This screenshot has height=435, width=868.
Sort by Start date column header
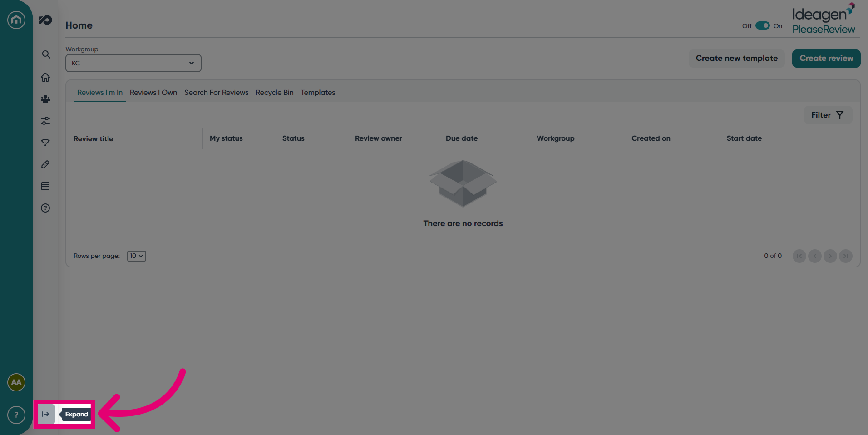pyautogui.click(x=744, y=138)
